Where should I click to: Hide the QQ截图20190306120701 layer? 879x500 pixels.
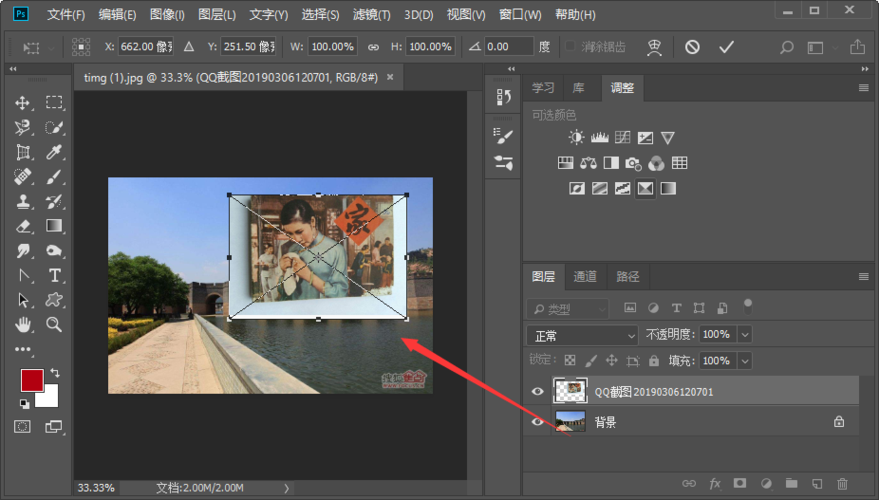(x=537, y=391)
